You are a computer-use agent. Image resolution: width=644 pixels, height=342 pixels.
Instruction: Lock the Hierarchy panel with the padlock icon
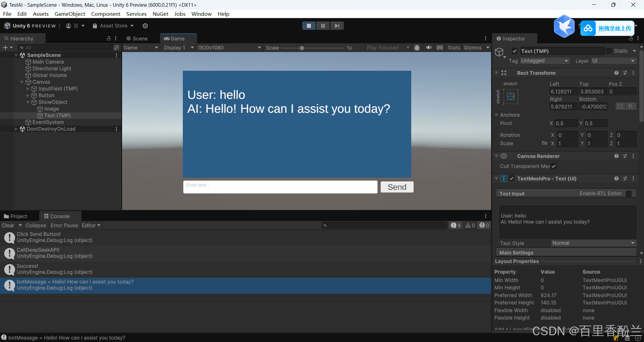pos(109,39)
